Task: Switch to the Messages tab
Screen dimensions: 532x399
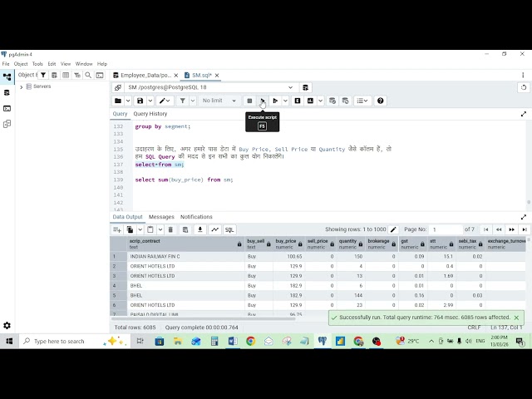Action: tap(161, 217)
